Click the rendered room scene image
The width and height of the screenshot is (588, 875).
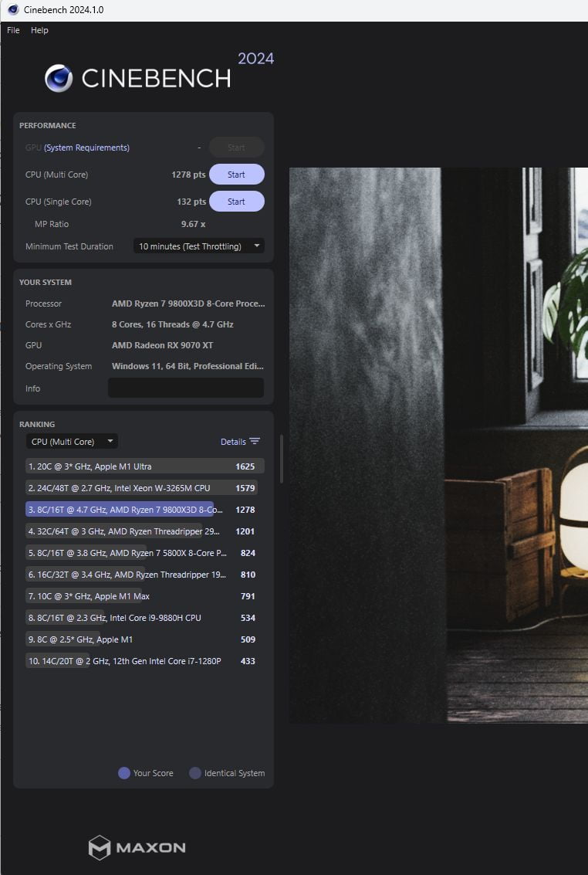(438, 446)
